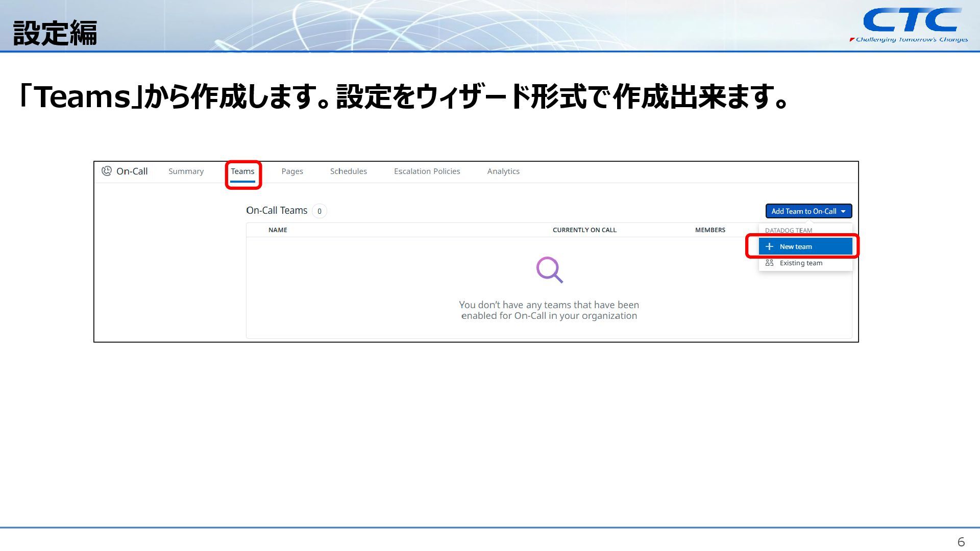Click the DATADOG TEAM menu label
The width and height of the screenshot is (980, 551).
point(789,231)
